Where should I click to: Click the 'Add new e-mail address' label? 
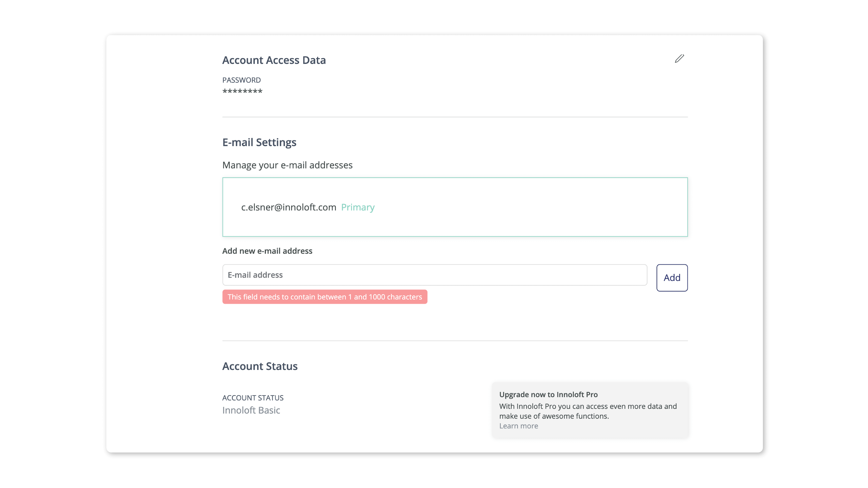[x=267, y=251]
